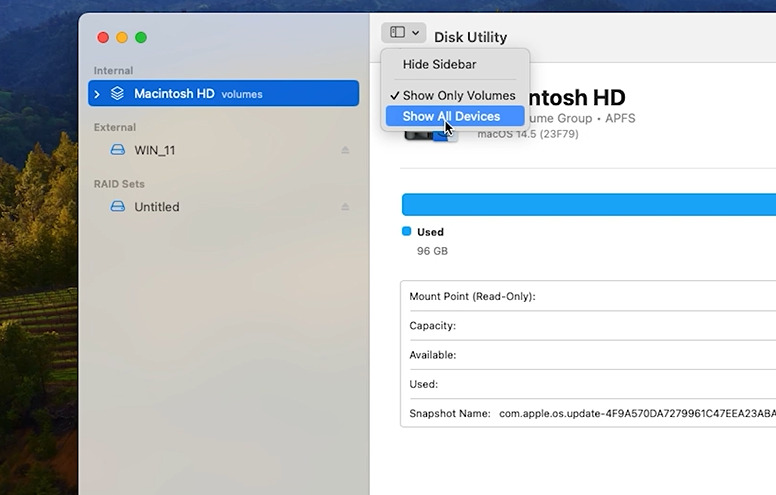Select Macintosh HD volumes in the sidebar
Screen dimensions: 776x495
(x=223, y=93)
